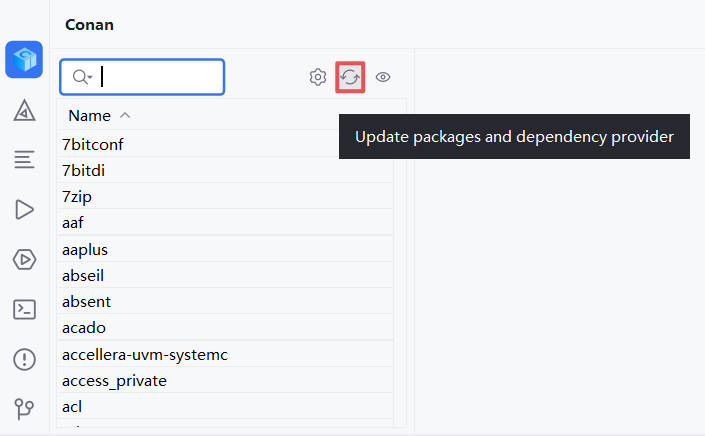705x436 pixels.
Task: Open Conan settings gear icon
Action: click(318, 77)
